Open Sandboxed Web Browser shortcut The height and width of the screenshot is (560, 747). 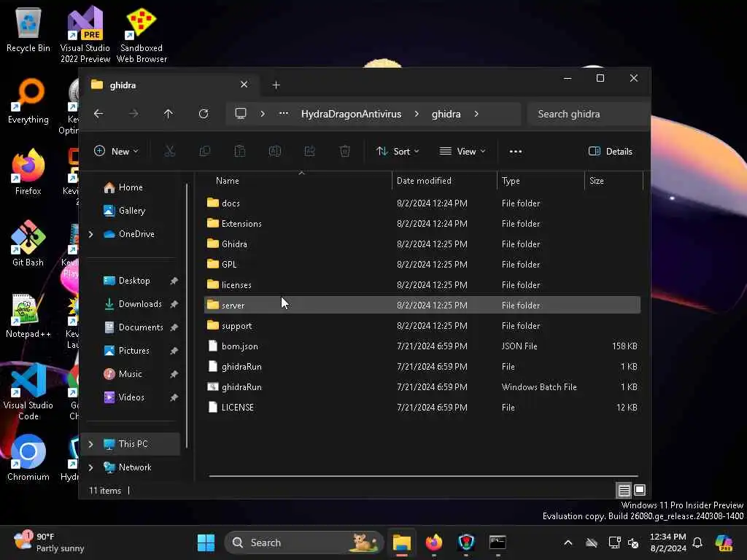[142, 34]
